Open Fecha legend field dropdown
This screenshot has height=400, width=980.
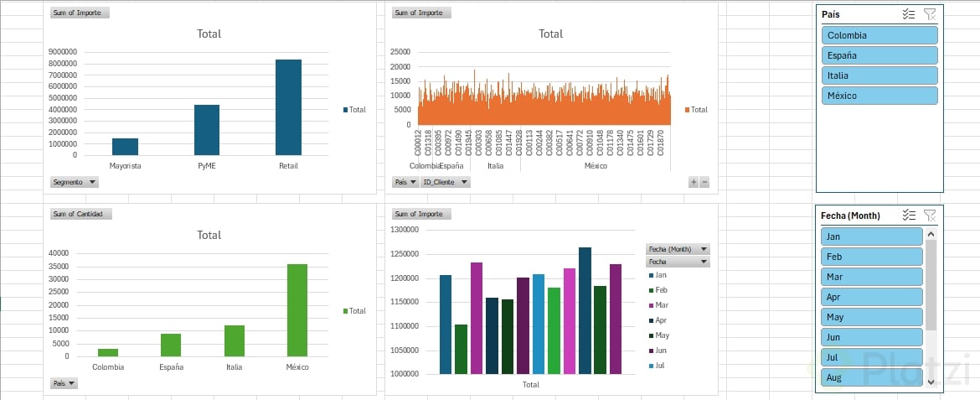pos(678,262)
